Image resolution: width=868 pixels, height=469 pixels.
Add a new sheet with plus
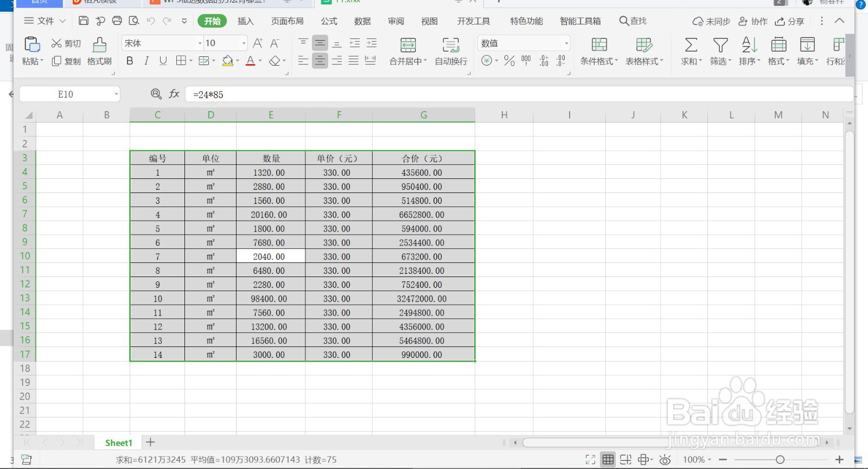pyautogui.click(x=151, y=442)
